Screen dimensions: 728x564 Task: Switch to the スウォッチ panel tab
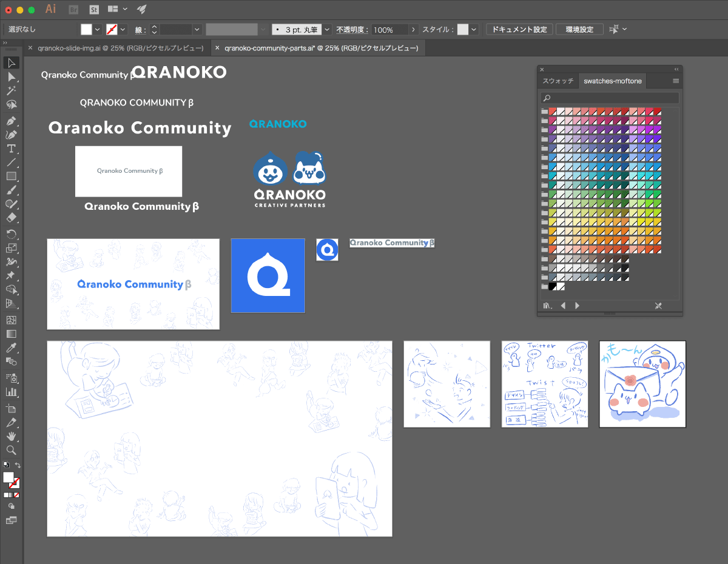(558, 81)
